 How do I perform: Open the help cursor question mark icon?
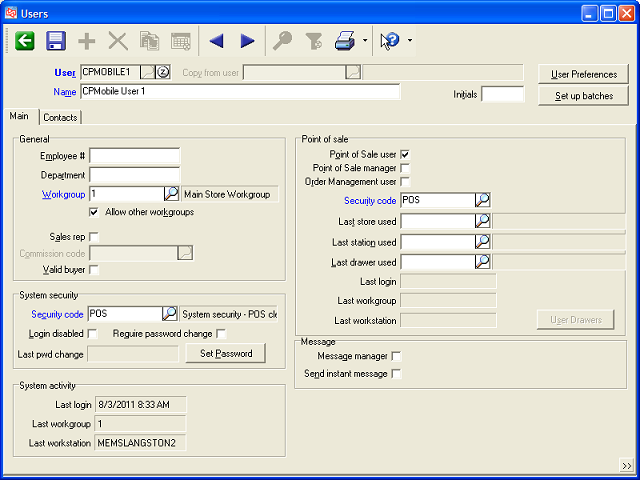pyautogui.click(x=390, y=41)
